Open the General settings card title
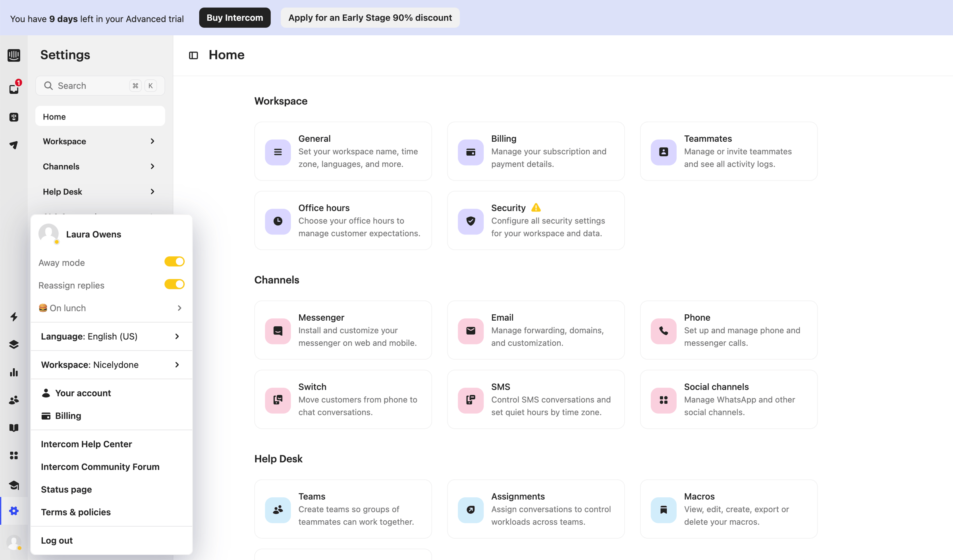Viewport: 953px width, 560px height. click(x=314, y=139)
